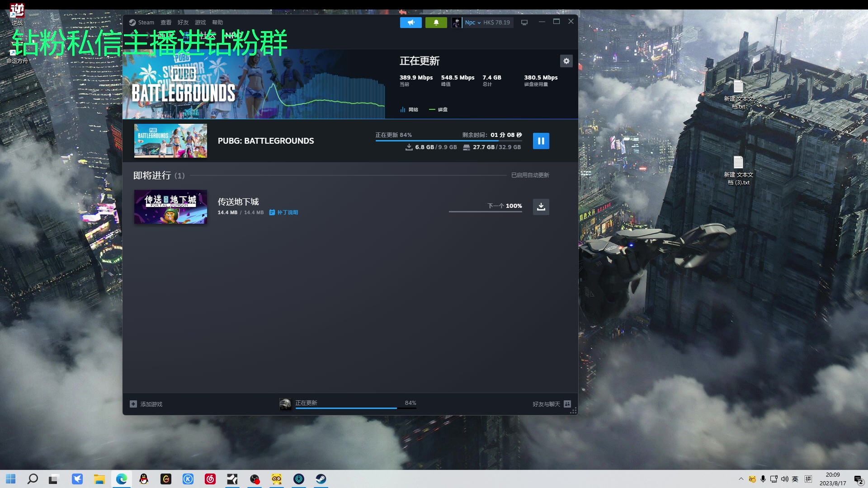Open taskbar Search
This screenshot has width=868, height=488.
point(33,479)
